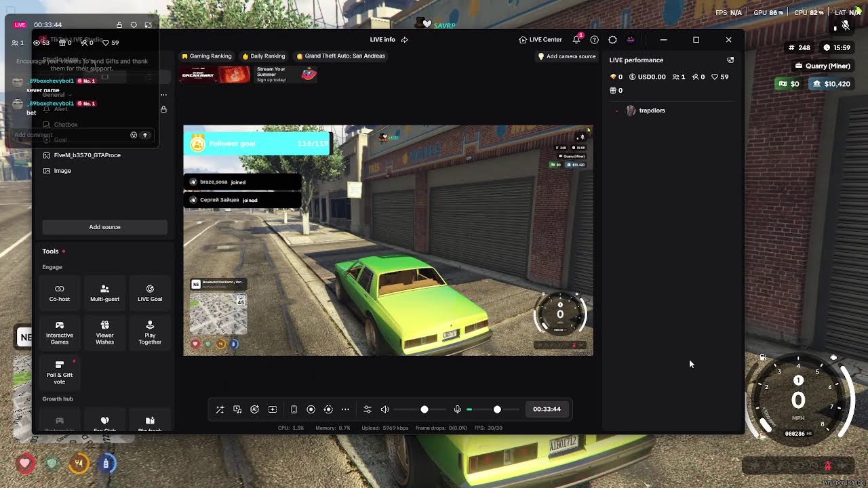Click the replay capture icon
The height and width of the screenshot is (488, 868).
click(328, 409)
